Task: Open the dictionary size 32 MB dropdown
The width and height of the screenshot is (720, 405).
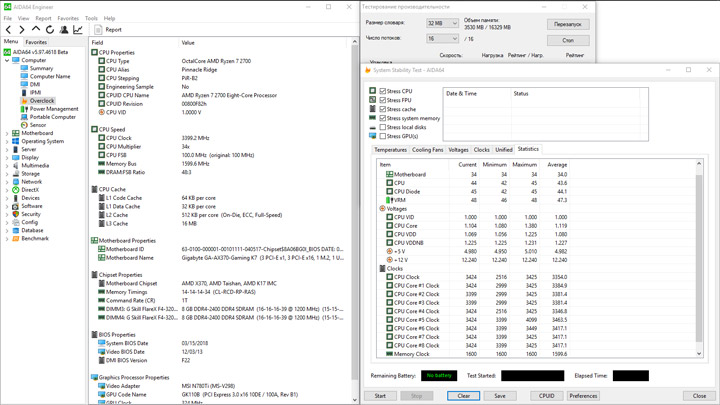Action: [x=443, y=23]
